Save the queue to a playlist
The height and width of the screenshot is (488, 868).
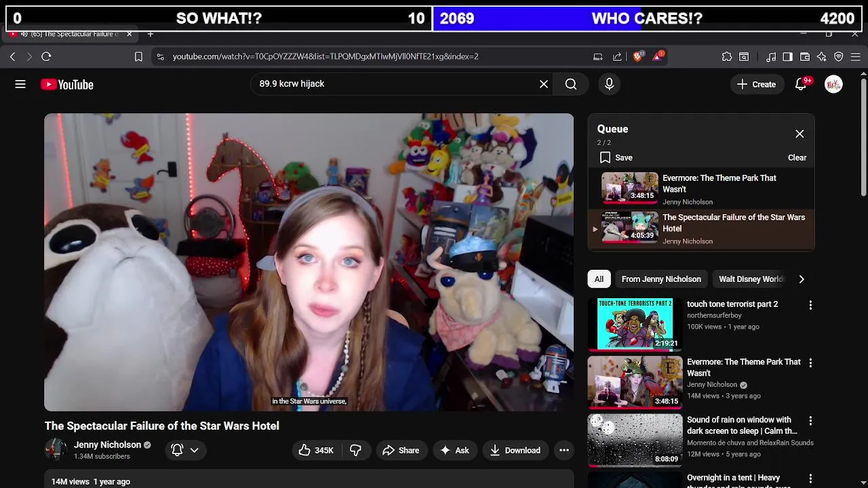(616, 158)
